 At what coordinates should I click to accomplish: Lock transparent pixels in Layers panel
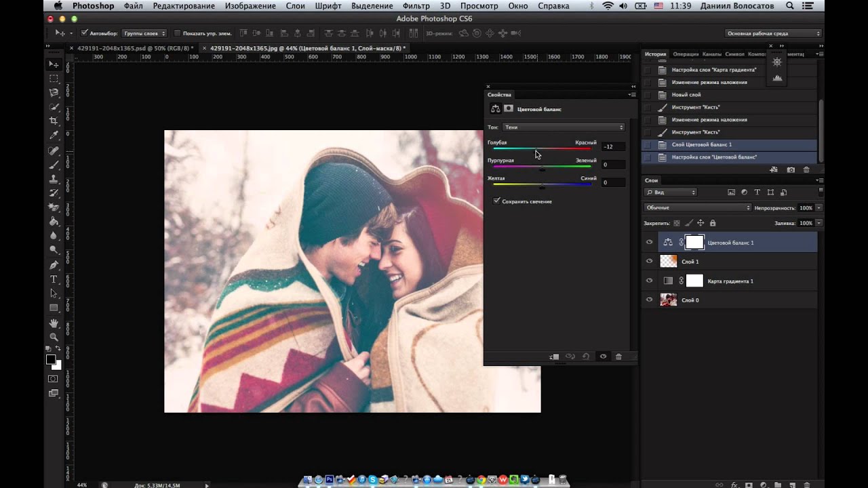pyautogui.click(x=677, y=223)
